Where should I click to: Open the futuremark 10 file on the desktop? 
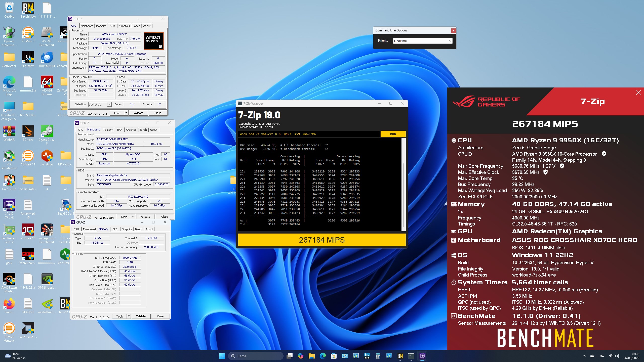coord(28,209)
